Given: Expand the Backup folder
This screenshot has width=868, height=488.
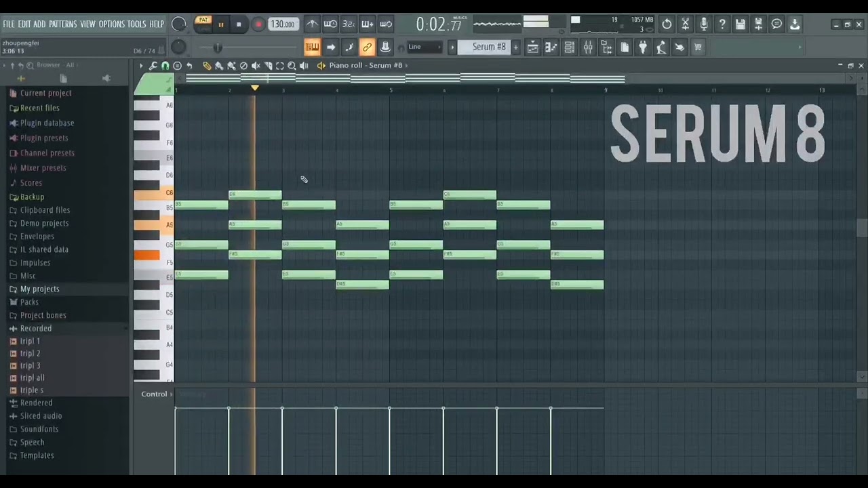Looking at the screenshot, I should click(32, 197).
